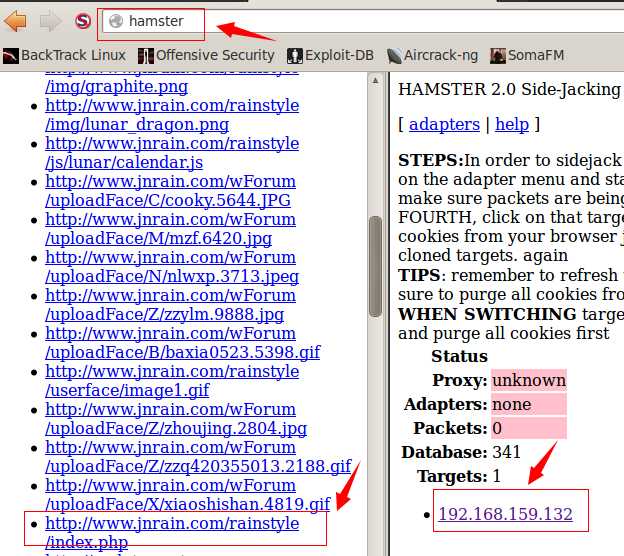Open the help link in Hamster
Viewport: 624px width, 556px height.
(512, 125)
